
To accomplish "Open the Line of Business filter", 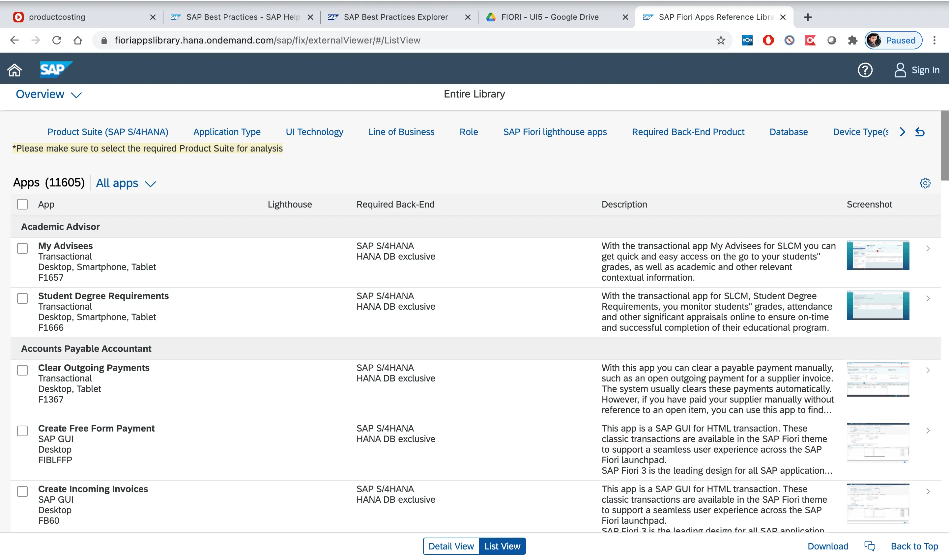I will [401, 132].
